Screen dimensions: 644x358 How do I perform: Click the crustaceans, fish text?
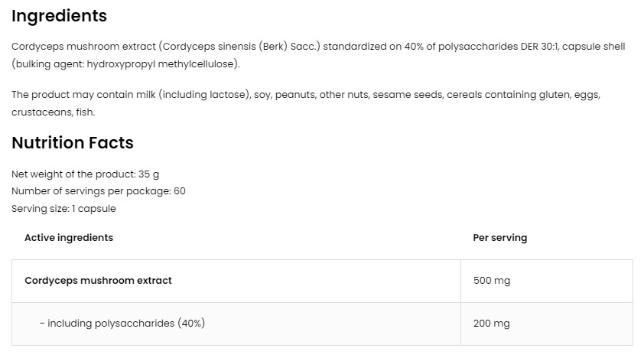pyautogui.click(x=53, y=112)
